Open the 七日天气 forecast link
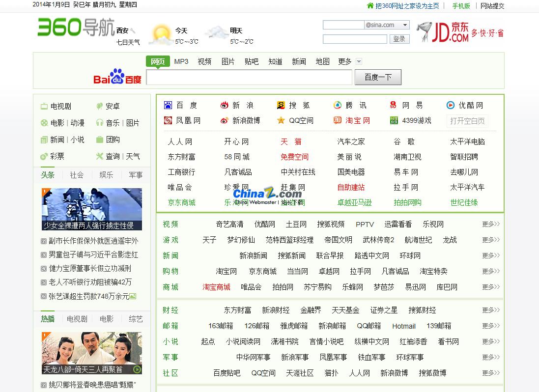This screenshot has width=539, height=392. (128, 42)
